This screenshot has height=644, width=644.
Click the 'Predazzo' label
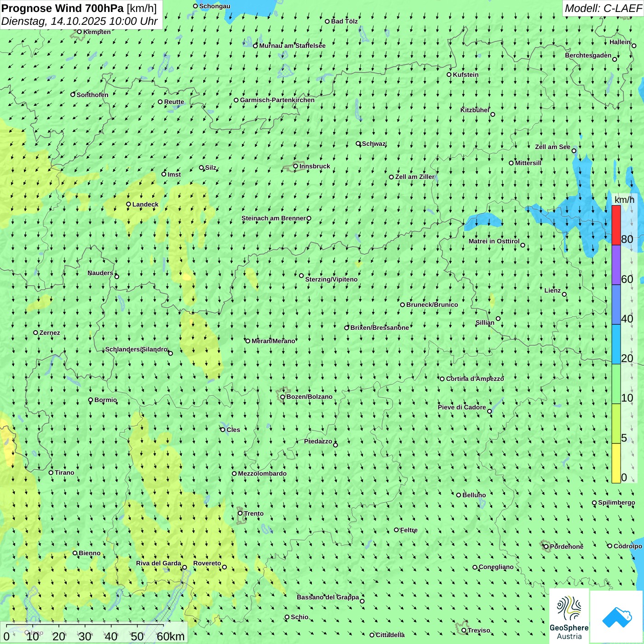tap(318, 441)
